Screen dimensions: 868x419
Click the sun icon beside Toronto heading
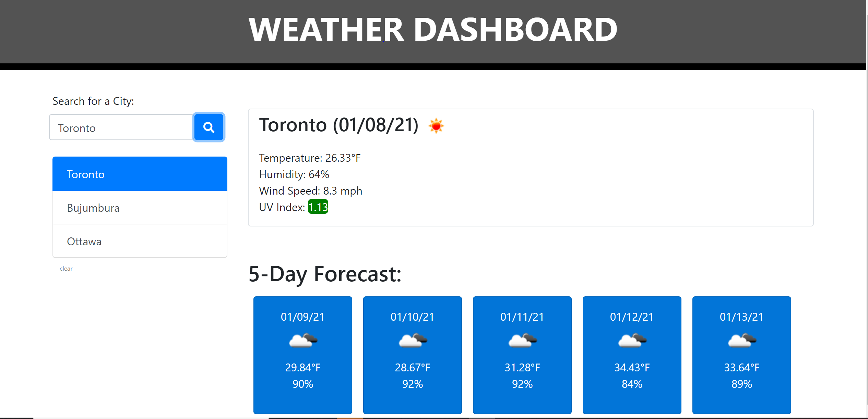tap(436, 125)
